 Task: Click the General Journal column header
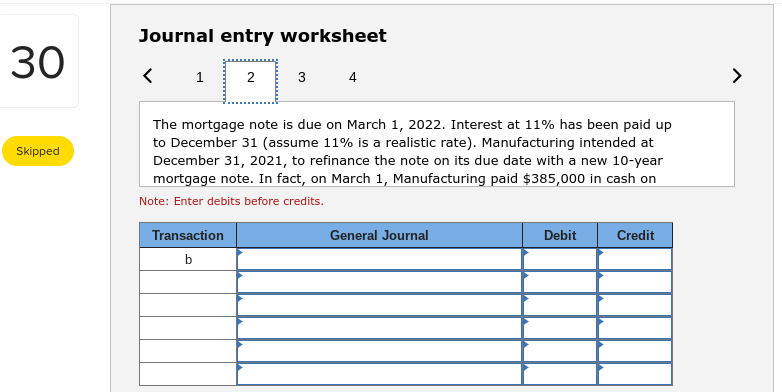pos(379,235)
